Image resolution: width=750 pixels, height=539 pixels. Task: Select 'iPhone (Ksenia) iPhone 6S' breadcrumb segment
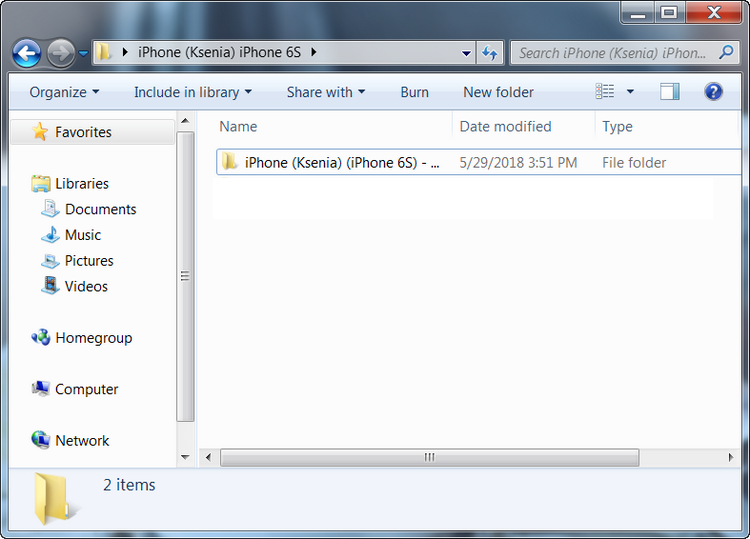[x=219, y=52]
